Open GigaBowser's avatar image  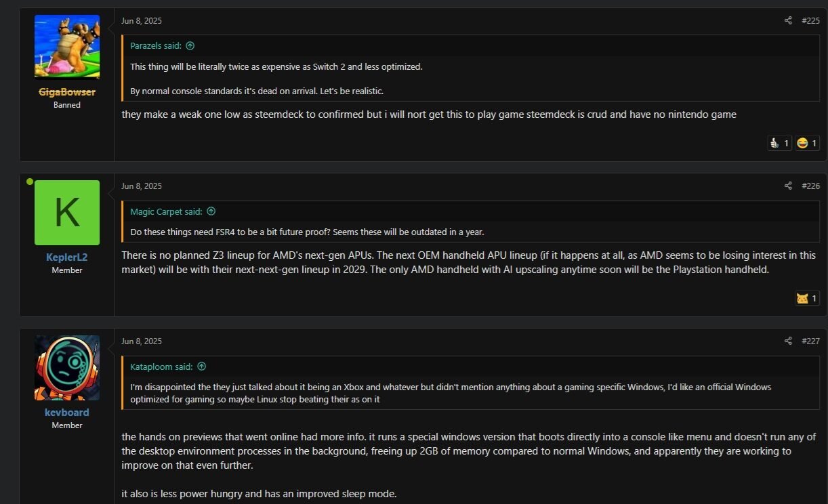pos(67,47)
